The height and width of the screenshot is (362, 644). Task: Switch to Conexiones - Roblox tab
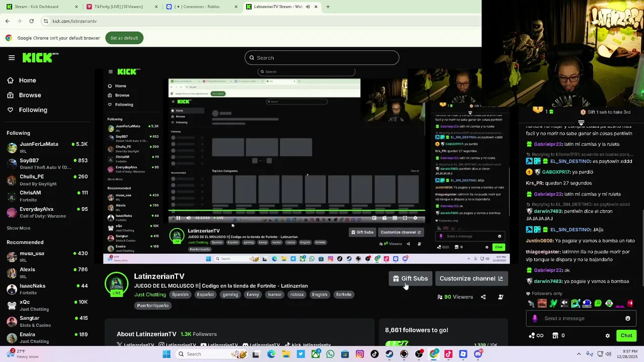201,7
